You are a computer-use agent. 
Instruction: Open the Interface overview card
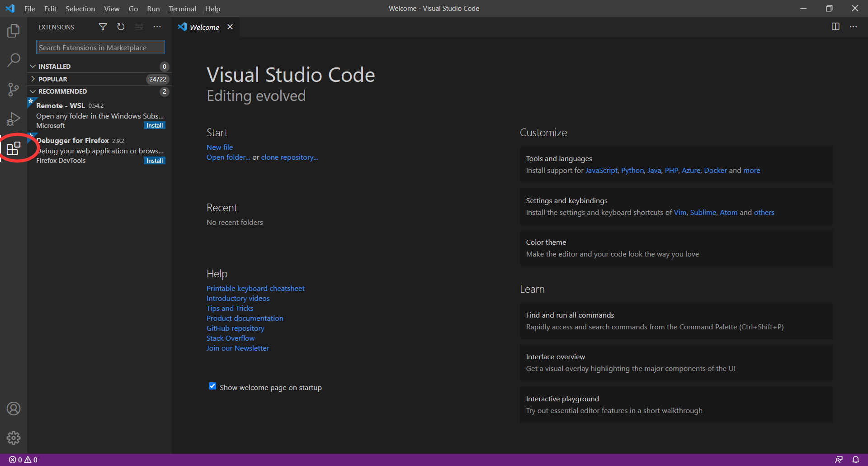[x=676, y=362]
